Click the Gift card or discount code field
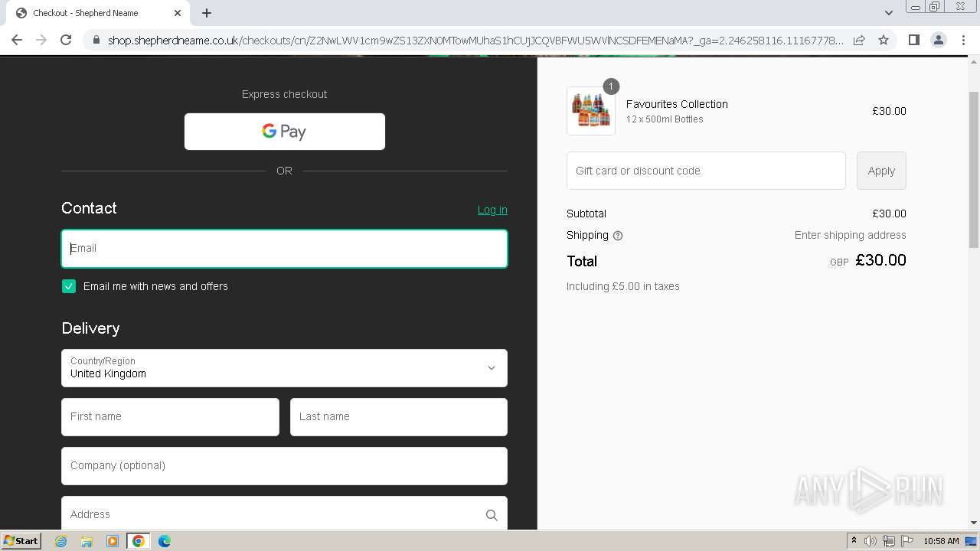980x551 pixels. (706, 171)
